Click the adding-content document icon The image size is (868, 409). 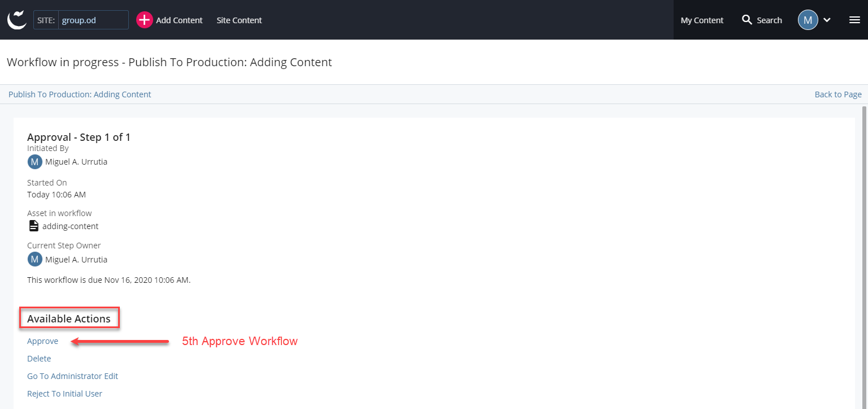(34, 226)
